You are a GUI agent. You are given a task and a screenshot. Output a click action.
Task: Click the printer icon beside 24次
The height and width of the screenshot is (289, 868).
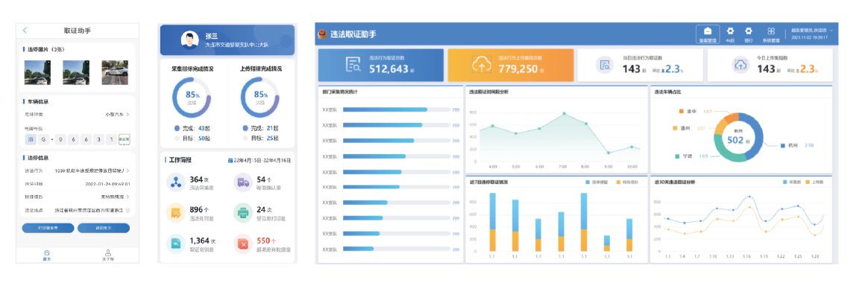(244, 212)
